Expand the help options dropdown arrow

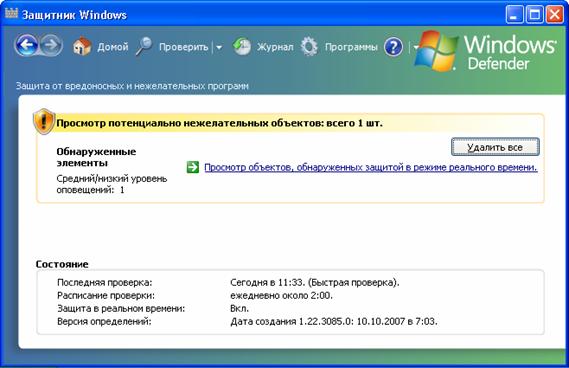pos(416,47)
